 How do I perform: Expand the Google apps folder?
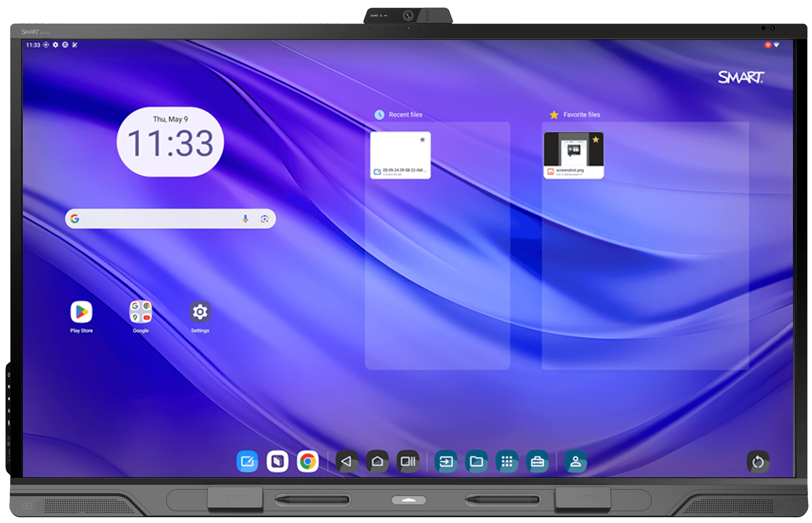(x=141, y=313)
